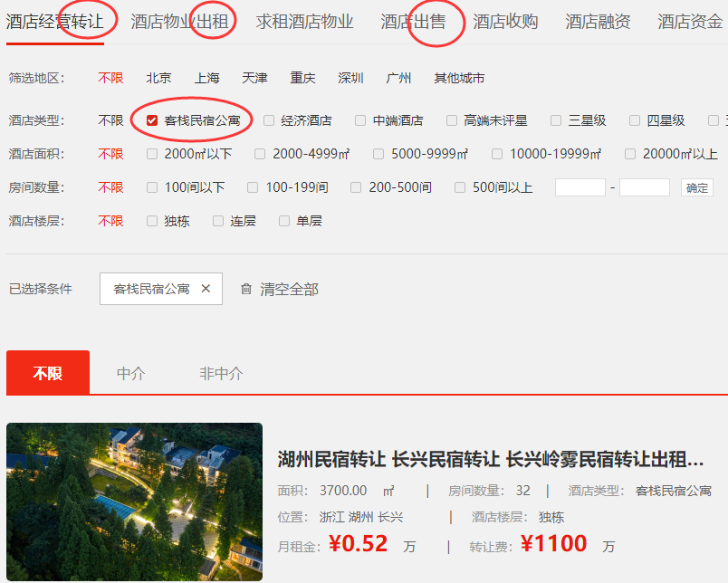Filter region by 上海

click(x=206, y=78)
